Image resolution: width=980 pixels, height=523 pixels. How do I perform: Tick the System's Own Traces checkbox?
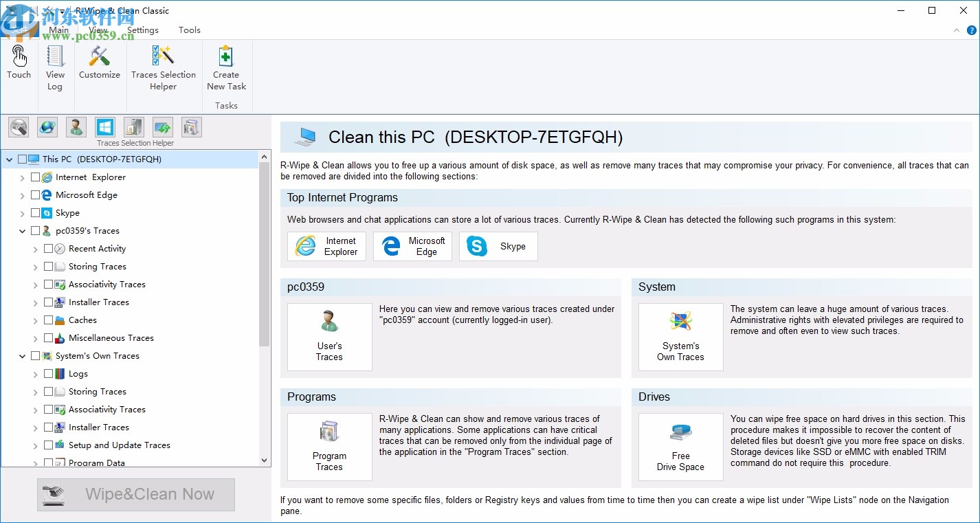35,355
